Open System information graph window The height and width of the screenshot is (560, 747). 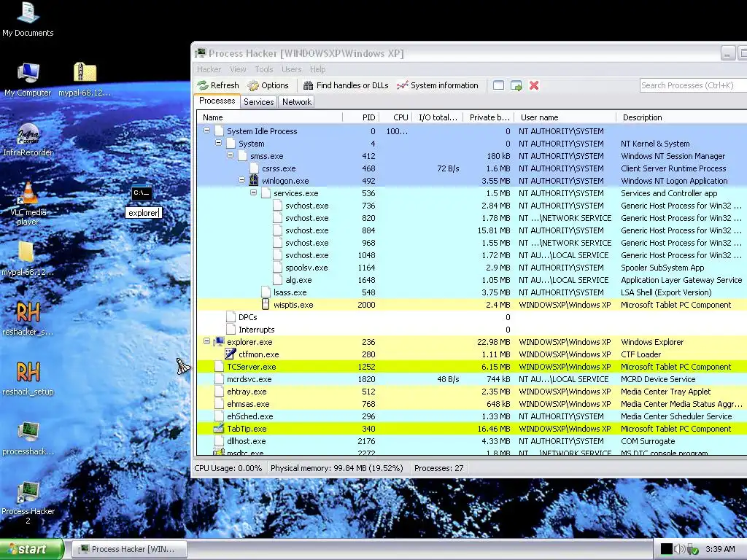(438, 85)
